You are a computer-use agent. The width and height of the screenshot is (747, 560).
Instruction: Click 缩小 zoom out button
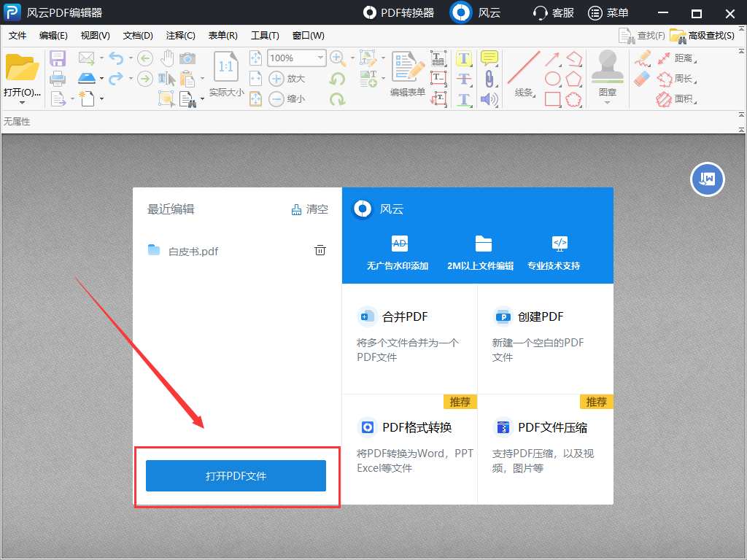[287, 99]
